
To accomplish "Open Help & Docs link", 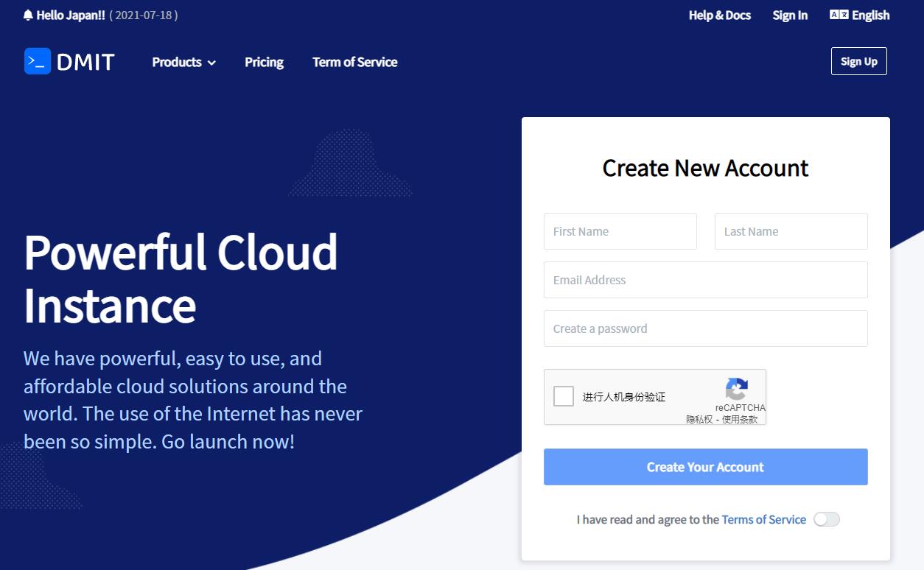I will tap(720, 15).
